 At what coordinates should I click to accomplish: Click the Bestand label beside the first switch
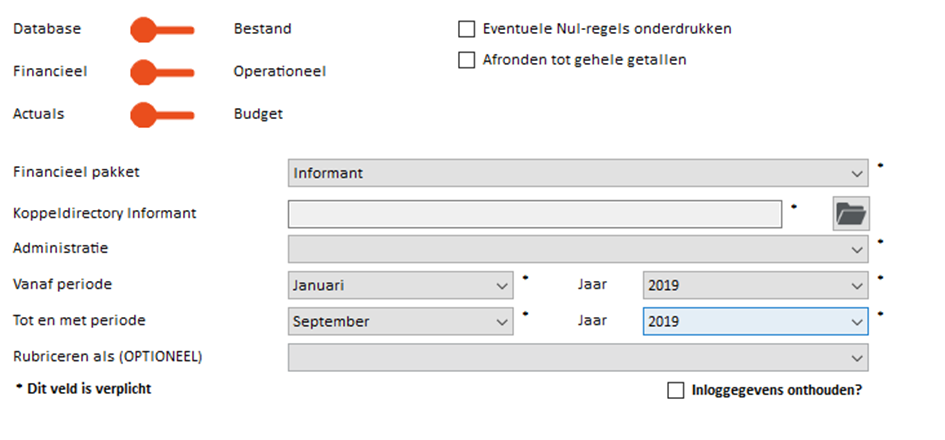(263, 29)
